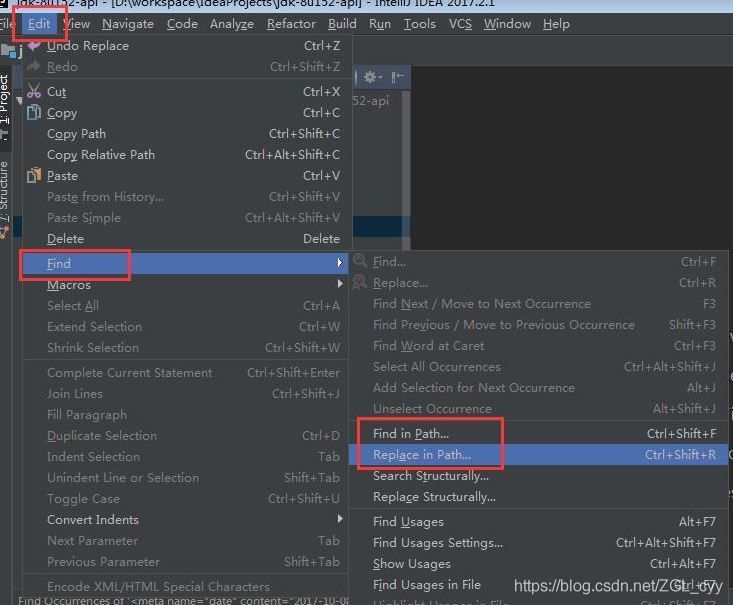Open the View menu
The height and width of the screenshot is (605, 733).
(x=76, y=24)
